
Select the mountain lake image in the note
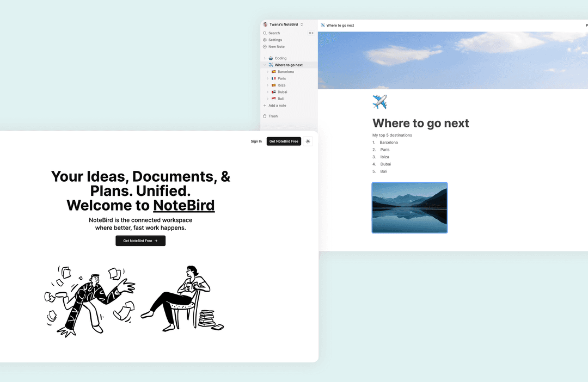click(x=409, y=207)
